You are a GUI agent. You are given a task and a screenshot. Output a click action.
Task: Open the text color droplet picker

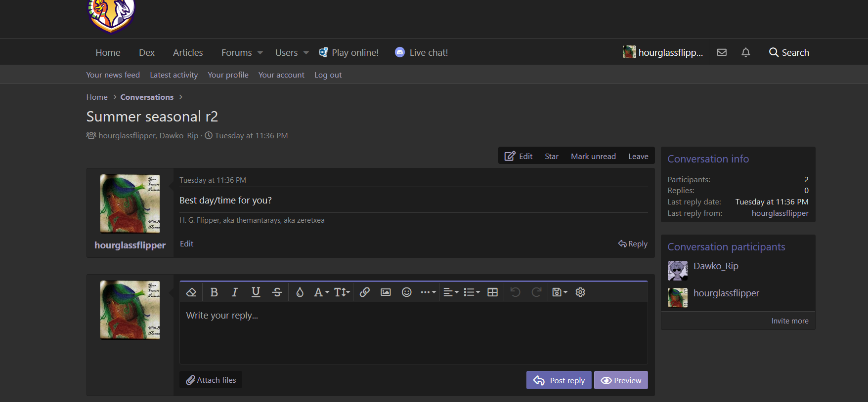pyautogui.click(x=300, y=292)
